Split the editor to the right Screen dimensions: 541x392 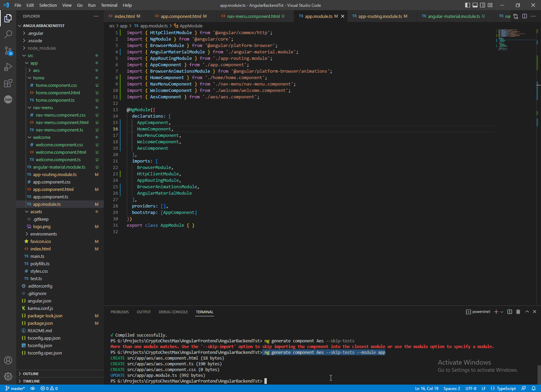coord(524,16)
